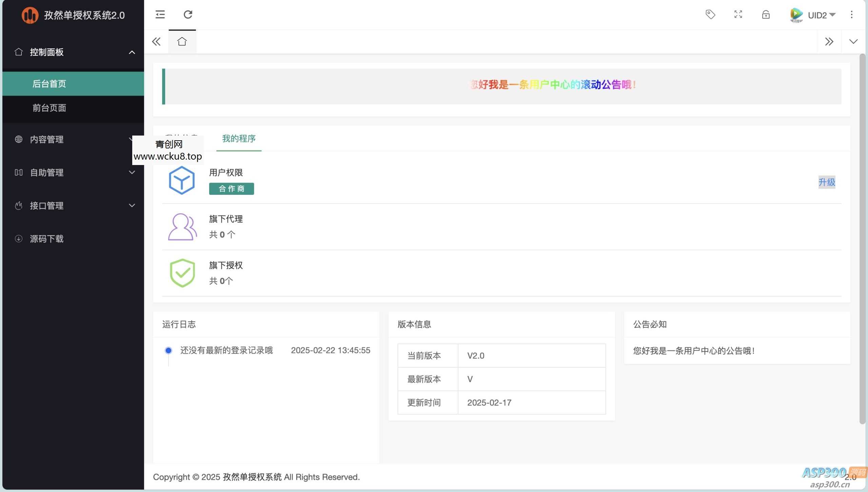Image resolution: width=868 pixels, height=492 pixels.
Task: Click the three-dot menu at top right
Action: [x=851, y=15]
